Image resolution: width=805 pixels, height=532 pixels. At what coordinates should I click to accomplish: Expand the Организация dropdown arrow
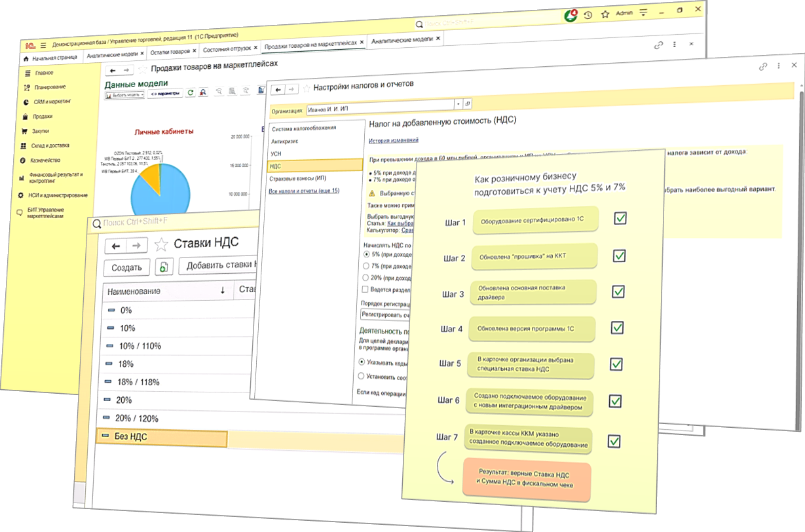(459, 104)
